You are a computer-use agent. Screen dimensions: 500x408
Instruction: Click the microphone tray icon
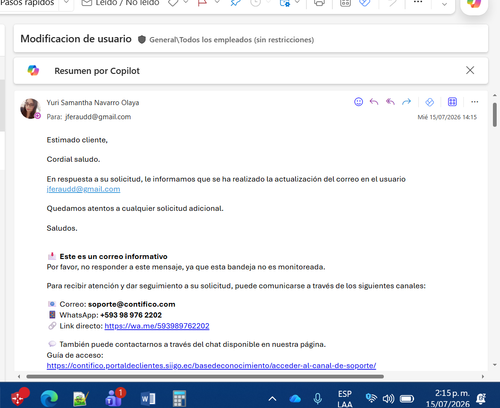(x=318, y=398)
